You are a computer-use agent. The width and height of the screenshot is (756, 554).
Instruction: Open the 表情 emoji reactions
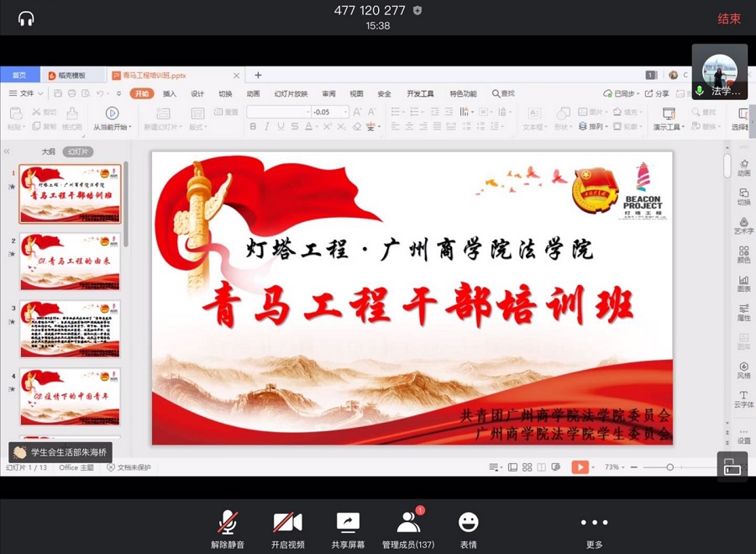click(x=469, y=523)
